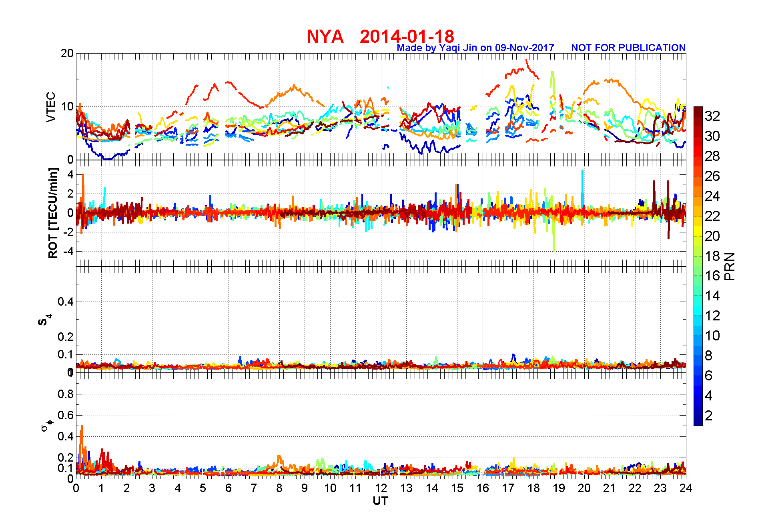Image resolution: width=762 pixels, height=532 pixels.
Task: Click the plot title "NYA 2014-01-18"
Action: 380,36
